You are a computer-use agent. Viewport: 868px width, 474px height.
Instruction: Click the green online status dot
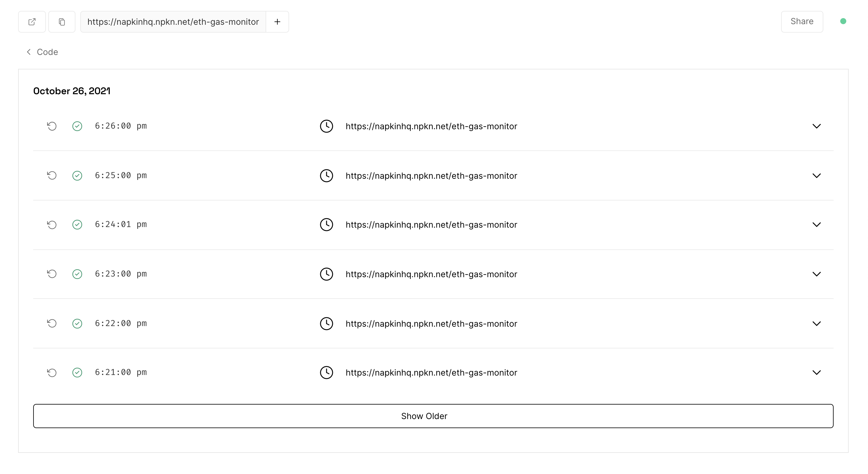click(843, 21)
